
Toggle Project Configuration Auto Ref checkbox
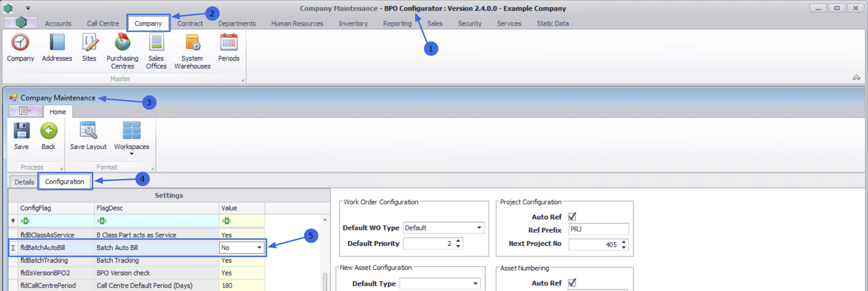point(572,216)
